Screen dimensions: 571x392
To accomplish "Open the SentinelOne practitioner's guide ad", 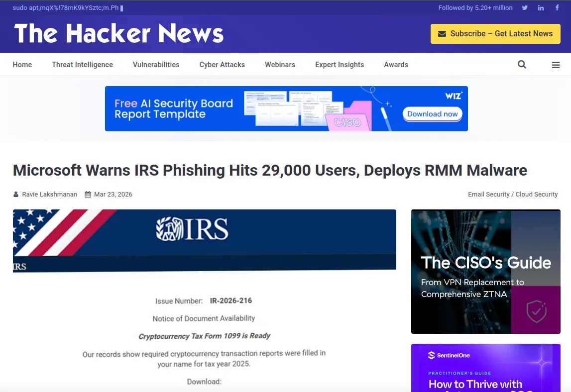I will [486, 368].
